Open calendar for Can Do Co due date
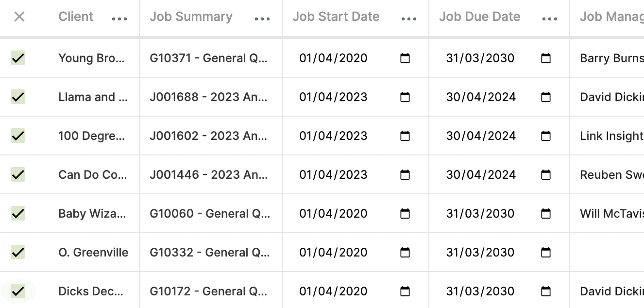The height and width of the screenshot is (308, 644). click(546, 175)
